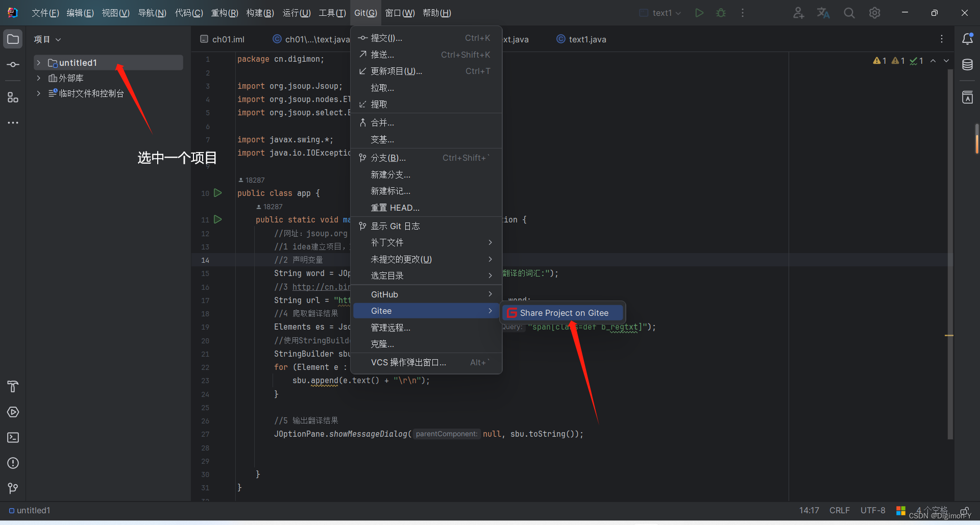The width and height of the screenshot is (980, 525).
Task: Expand the 外部库 tree node
Action: [39, 78]
